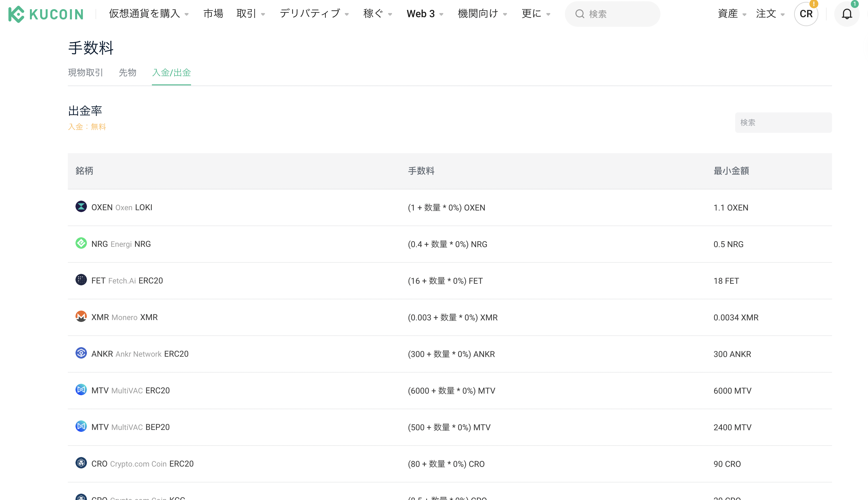Switch to the 現物取引 tab
This screenshot has width=868, height=500.
86,73
